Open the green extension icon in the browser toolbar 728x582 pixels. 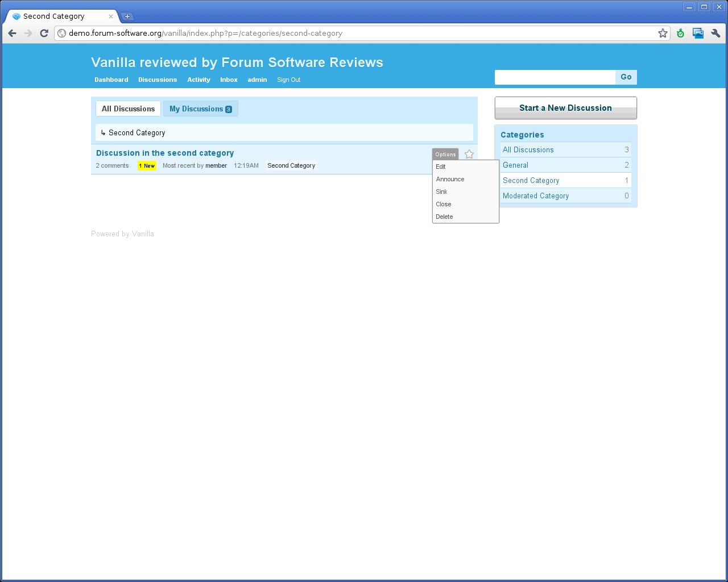click(681, 33)
